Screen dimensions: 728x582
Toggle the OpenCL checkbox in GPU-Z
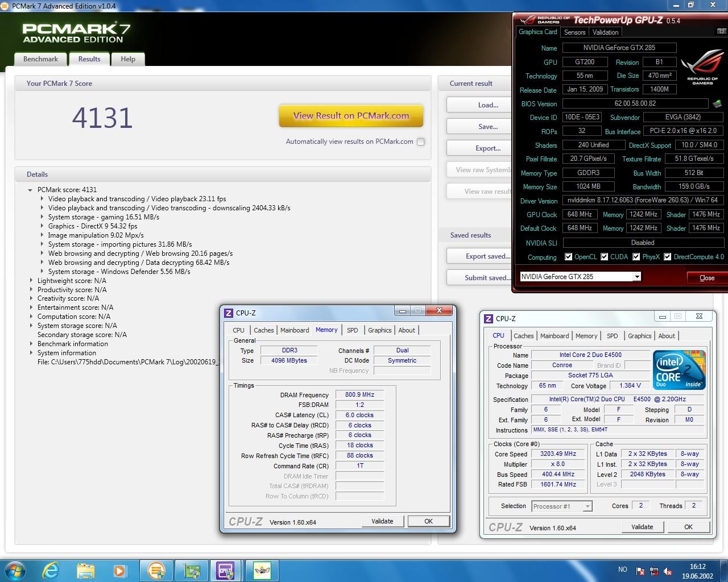coord(568,257)
